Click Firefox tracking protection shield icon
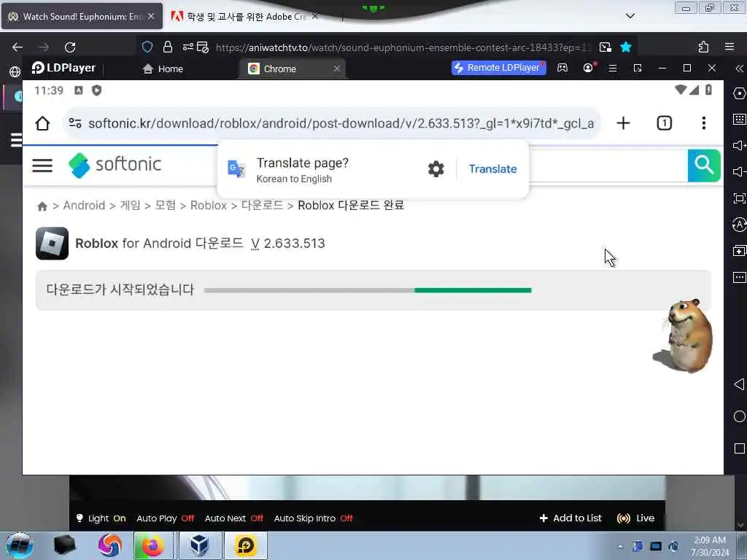 coord(147,47)
